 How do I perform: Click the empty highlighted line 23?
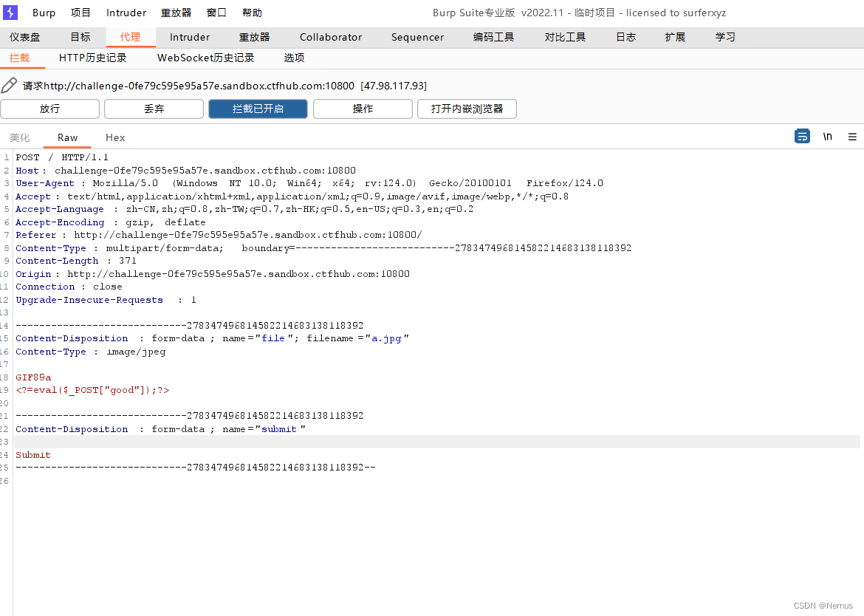(437, 442)
